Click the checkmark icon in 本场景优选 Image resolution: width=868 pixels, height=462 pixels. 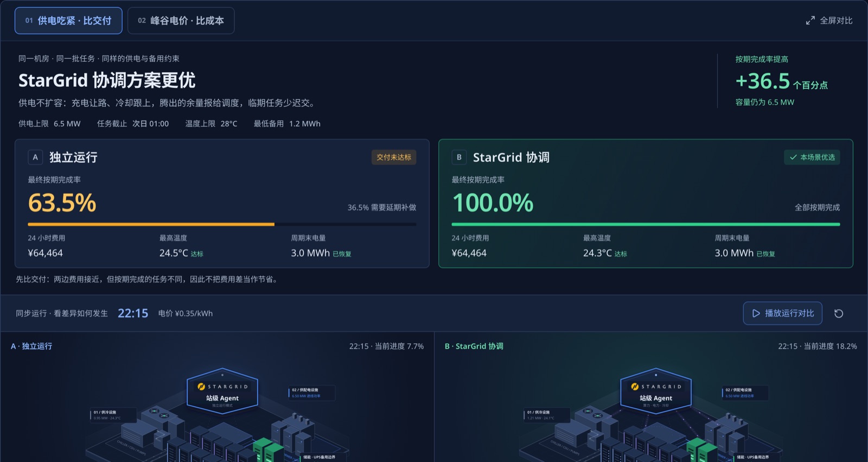click(x=793, y=157)
